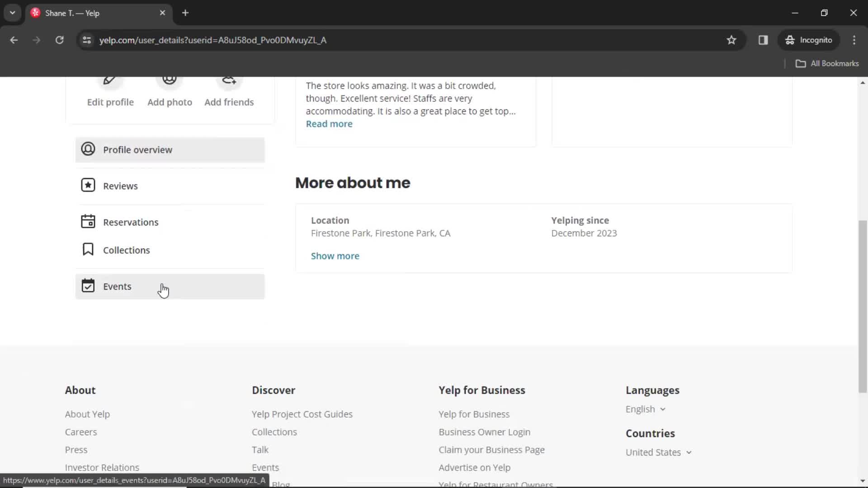
Task: Open the About Yelp footer link
Action: tap(87, 414)
